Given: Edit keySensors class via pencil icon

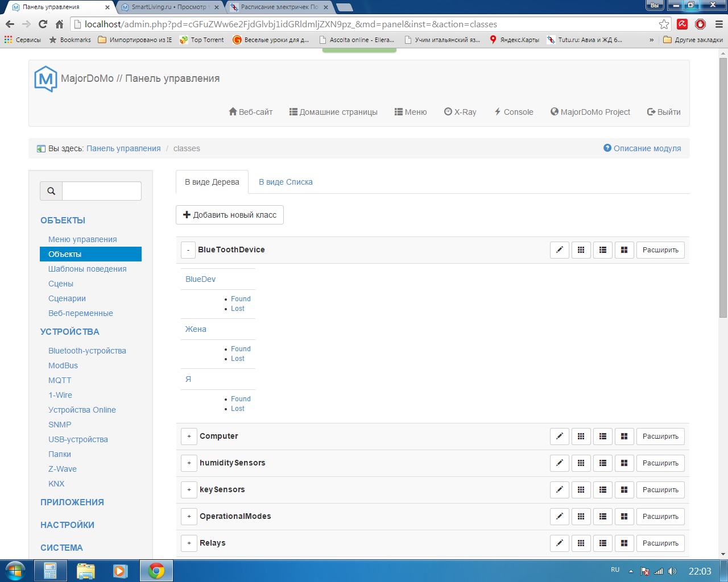Looking at the screenshot, I should pos(560,490).
